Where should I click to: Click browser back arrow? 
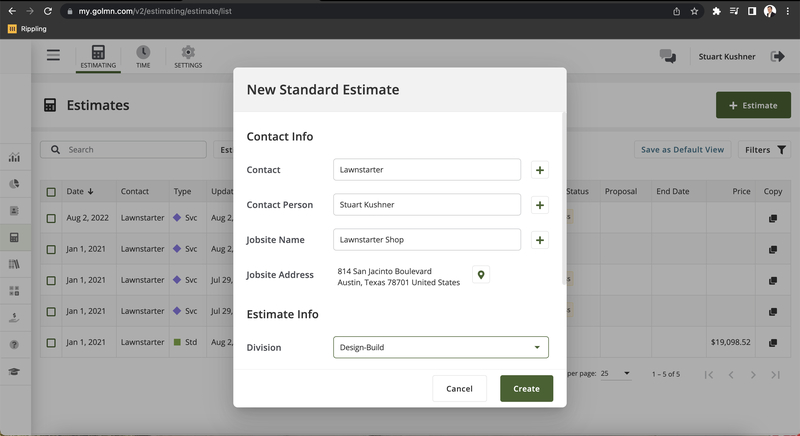[x=12, y=11]
